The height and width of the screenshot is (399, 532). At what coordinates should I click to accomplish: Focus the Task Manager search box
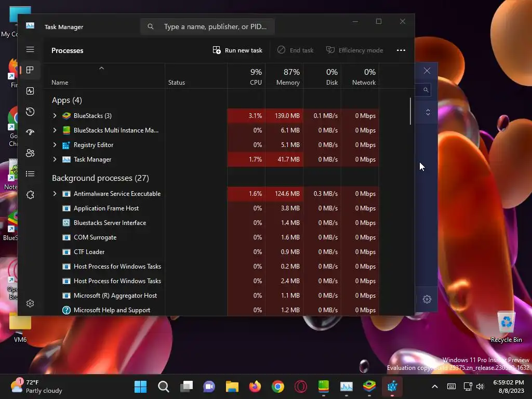tap(207, 26)
